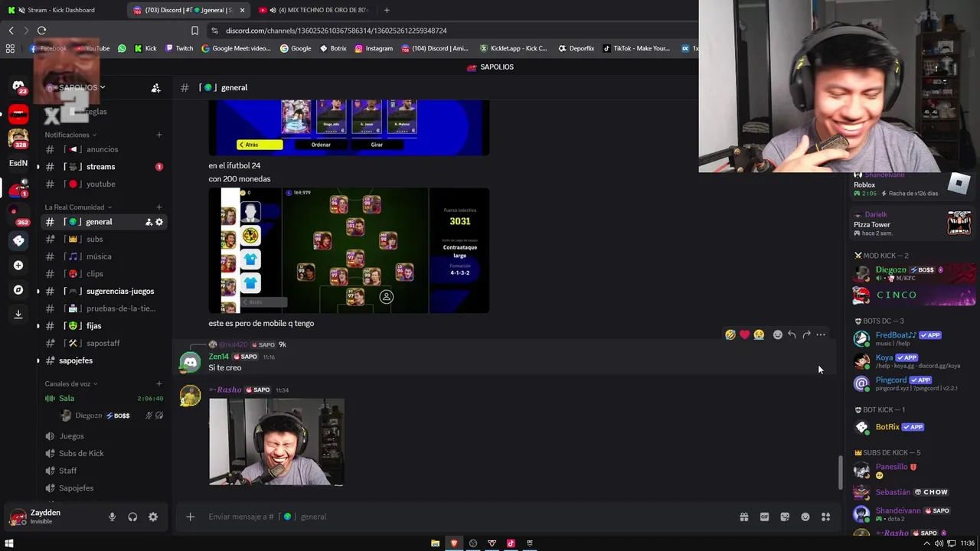
Task: Collapse Canales de voz category
Action: (70, 383)
